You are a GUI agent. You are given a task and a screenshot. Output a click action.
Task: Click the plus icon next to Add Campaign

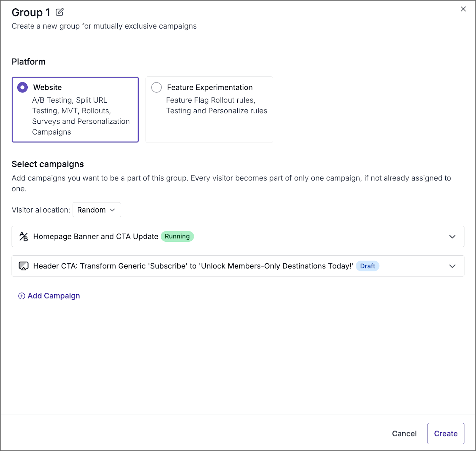point(22,296)
